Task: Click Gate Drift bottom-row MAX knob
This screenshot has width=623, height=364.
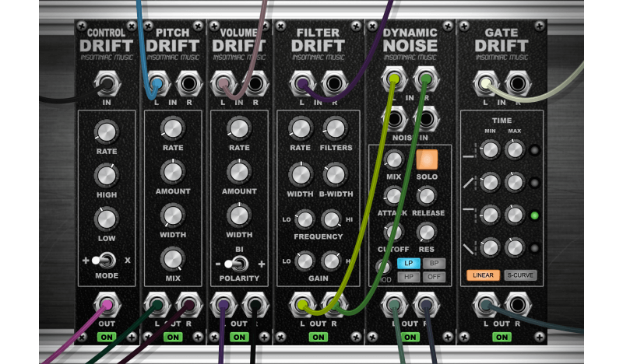Action: tap(515, 247)
